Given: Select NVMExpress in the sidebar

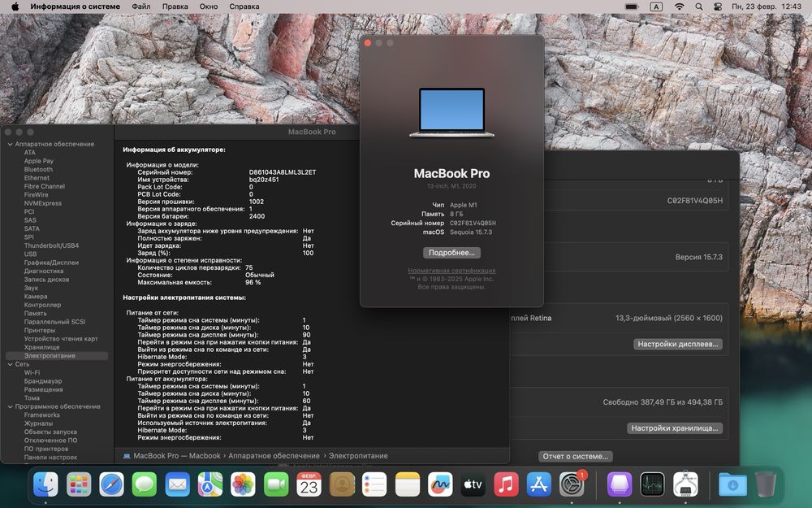Looking at the screenshot, I should [x=43, y=203].
